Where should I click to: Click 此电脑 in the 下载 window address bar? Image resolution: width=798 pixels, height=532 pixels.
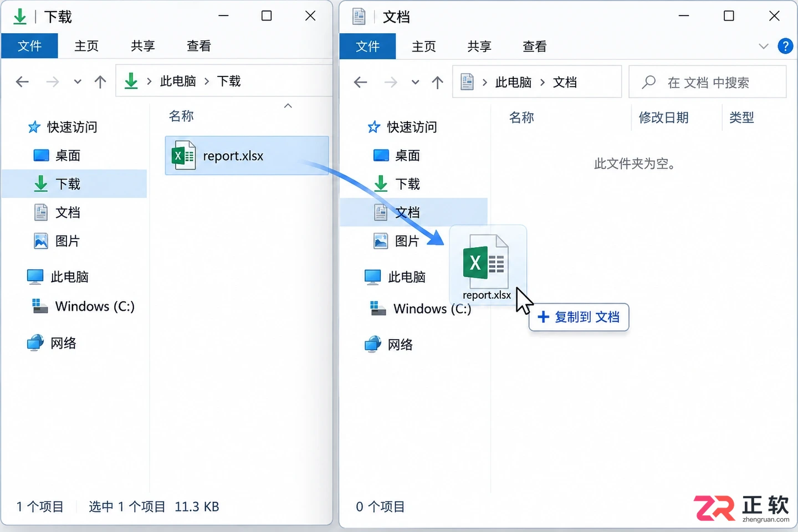(x=178, y=81)
